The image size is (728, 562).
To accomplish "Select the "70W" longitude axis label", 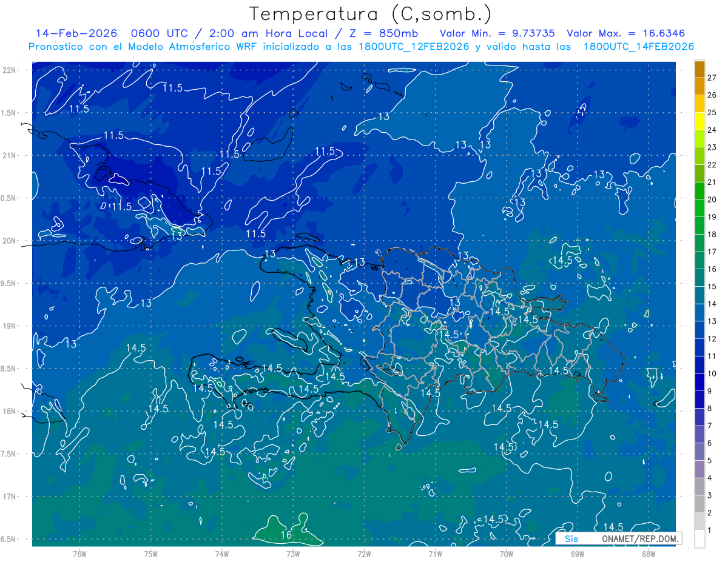I will [x=506, y=554].
